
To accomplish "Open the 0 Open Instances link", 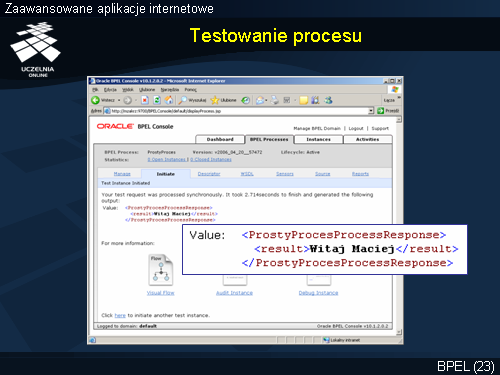I will coord(167,160).
